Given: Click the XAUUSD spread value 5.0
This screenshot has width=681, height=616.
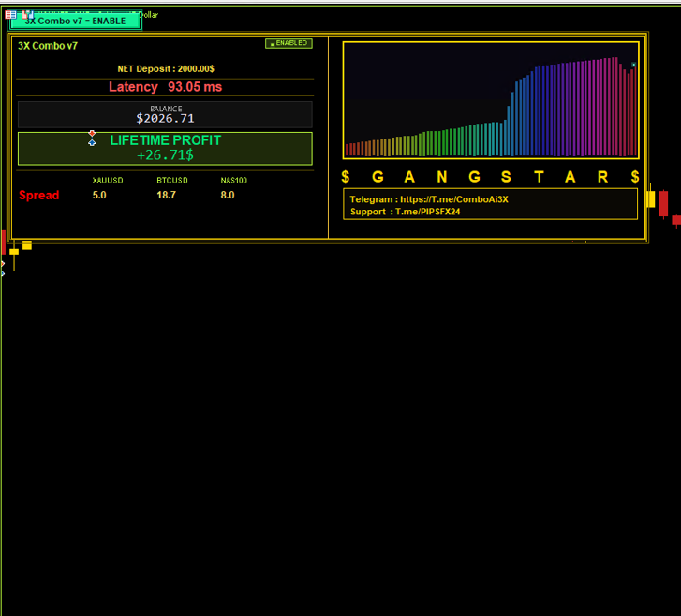Looking at the screenshot, I should pos(99,195).
